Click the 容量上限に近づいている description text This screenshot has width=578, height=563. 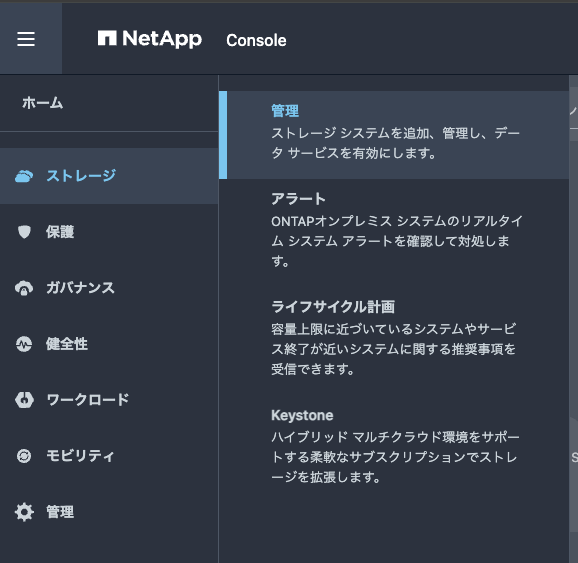[x=393, y=349]
